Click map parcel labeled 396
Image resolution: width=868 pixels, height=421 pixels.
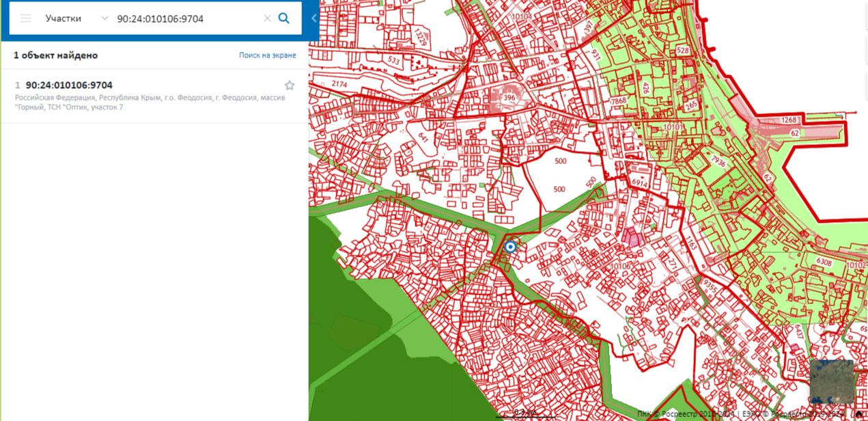coord(509,98)
